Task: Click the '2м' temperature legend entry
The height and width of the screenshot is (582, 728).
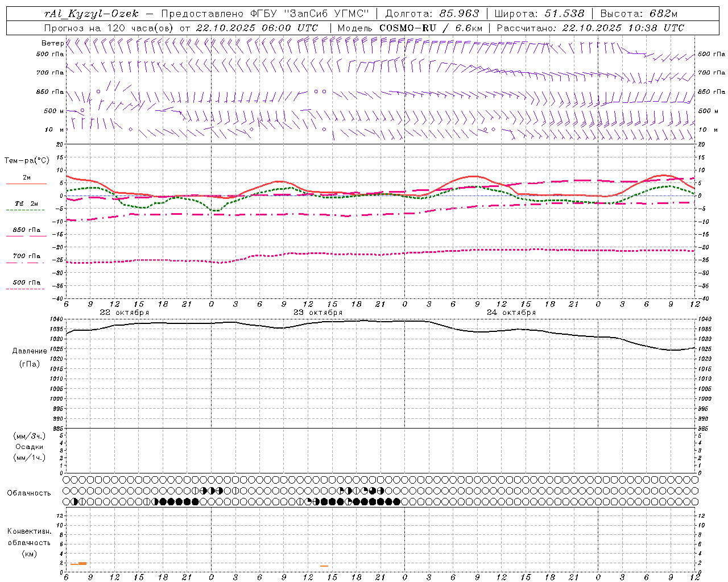Action: (x=27, y=178)
